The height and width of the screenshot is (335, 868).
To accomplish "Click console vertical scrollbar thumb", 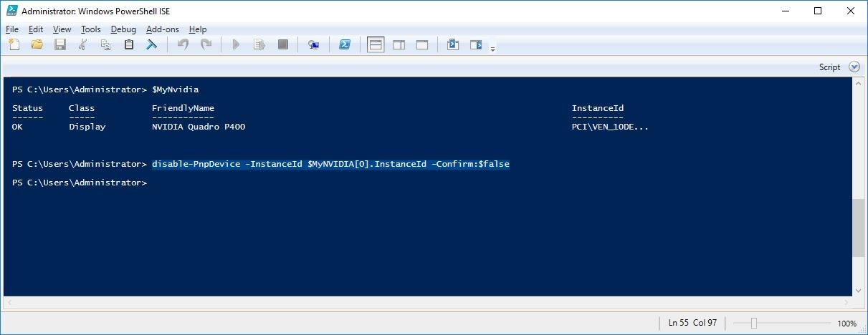I will pyautogui.click(x=858, y=228).
